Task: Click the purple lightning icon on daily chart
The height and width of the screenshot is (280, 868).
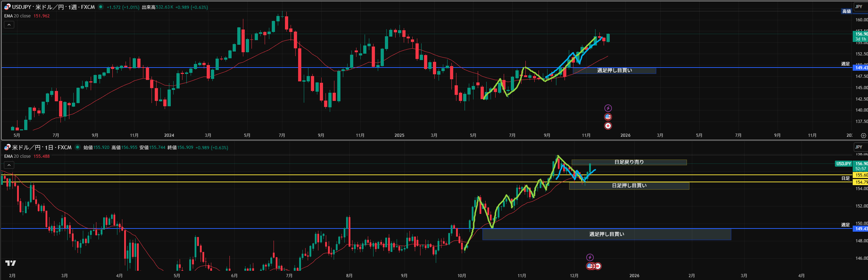Action: 590,257
